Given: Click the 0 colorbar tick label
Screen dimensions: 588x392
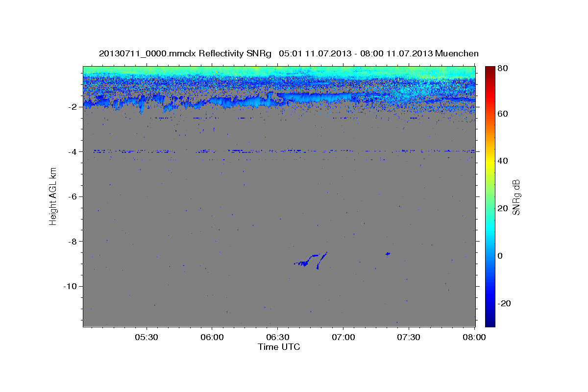Looking at the screenshot, I should [500, 256].
